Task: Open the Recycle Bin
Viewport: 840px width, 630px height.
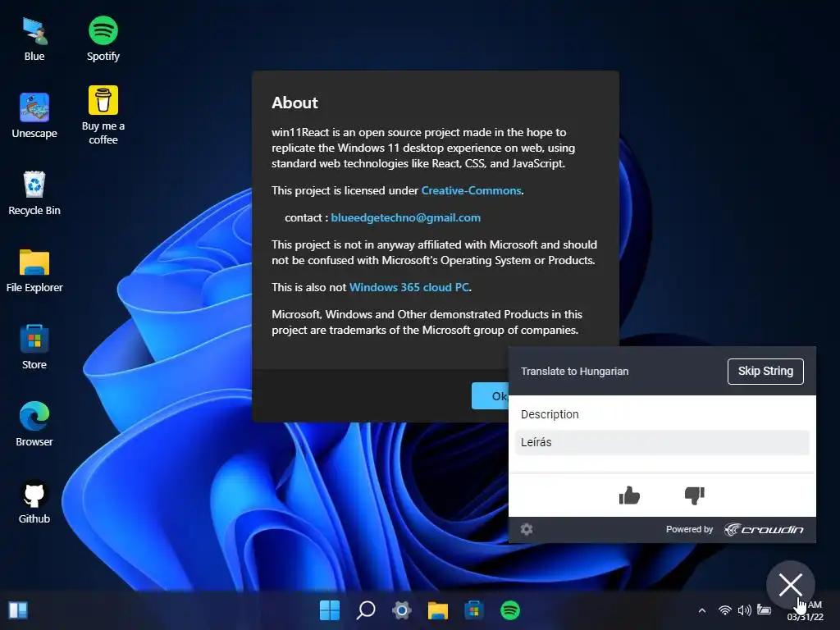Action: click(34, 193)
